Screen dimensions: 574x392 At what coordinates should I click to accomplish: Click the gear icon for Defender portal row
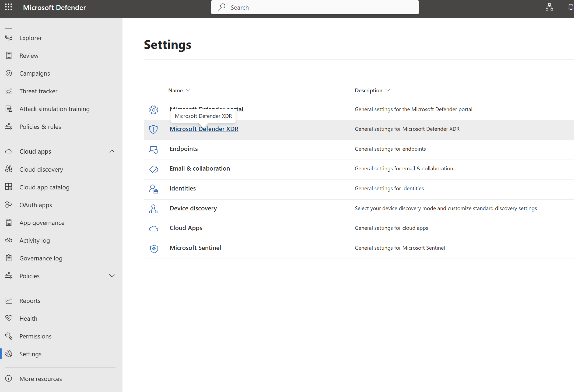[153, 110]
